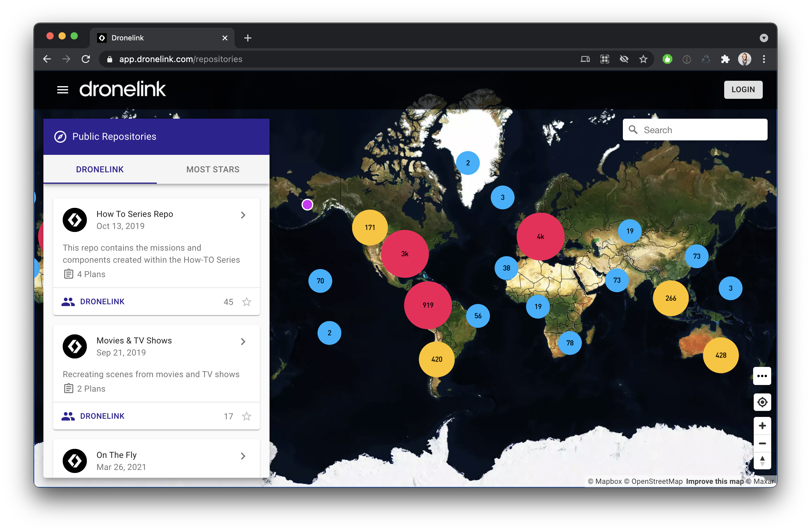Click the 2 Plans clipboard icon
The width and height of the screenshot is (811, 532).
pyautogui.click(x=68, y=388)
